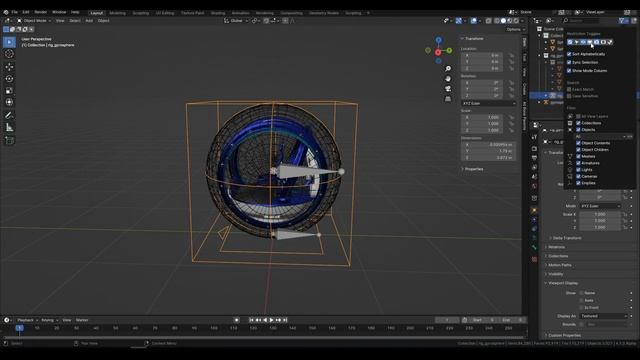640x360 pixels.
Task: Expand the Delta Transform section
Action: pos(566,238)
